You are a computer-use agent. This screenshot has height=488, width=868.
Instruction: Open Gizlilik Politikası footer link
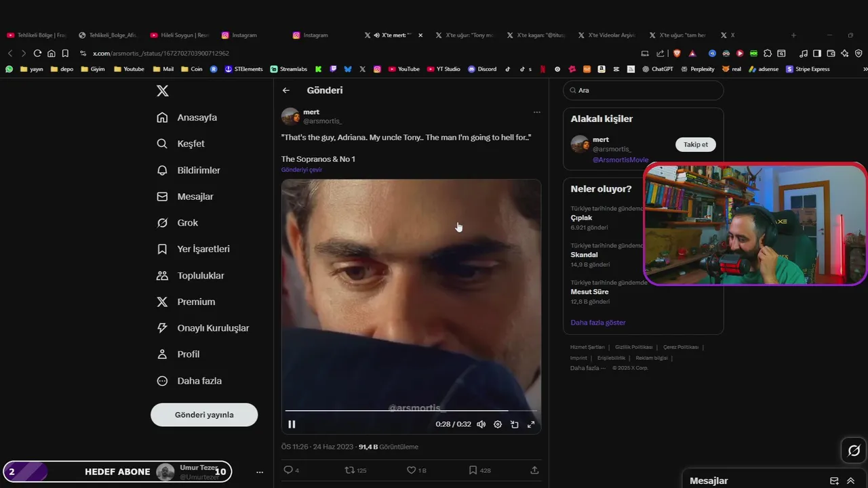tap(634, 347)
